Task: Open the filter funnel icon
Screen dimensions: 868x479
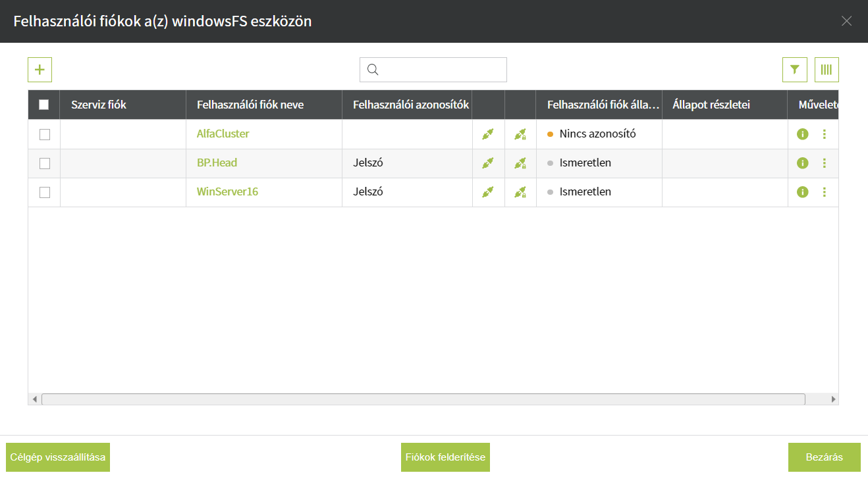Action: [794, 70]
